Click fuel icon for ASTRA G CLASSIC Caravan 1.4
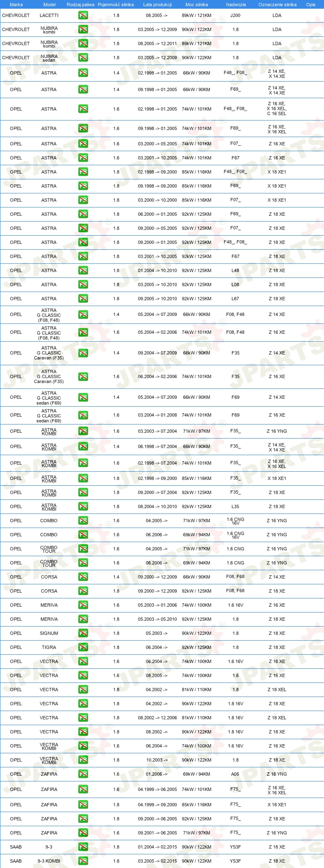Image resolution: width=324 pixels, height=868 pixels. [83, 353]
